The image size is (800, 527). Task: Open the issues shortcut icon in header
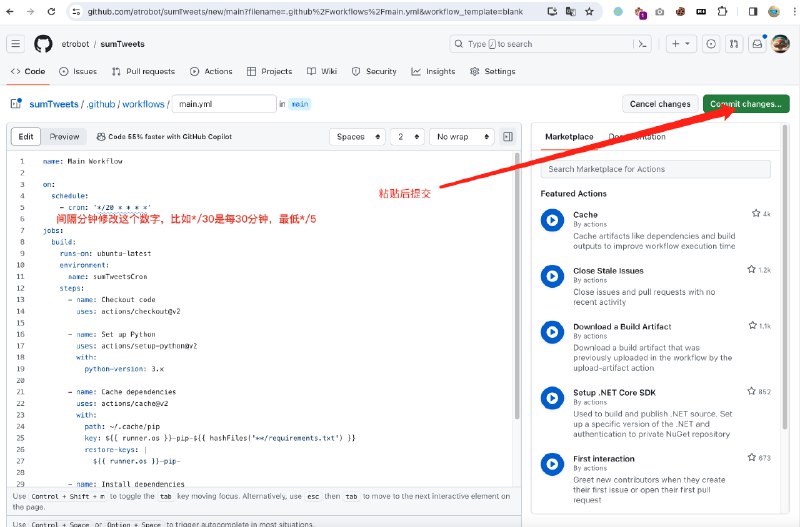pos(711,44)
